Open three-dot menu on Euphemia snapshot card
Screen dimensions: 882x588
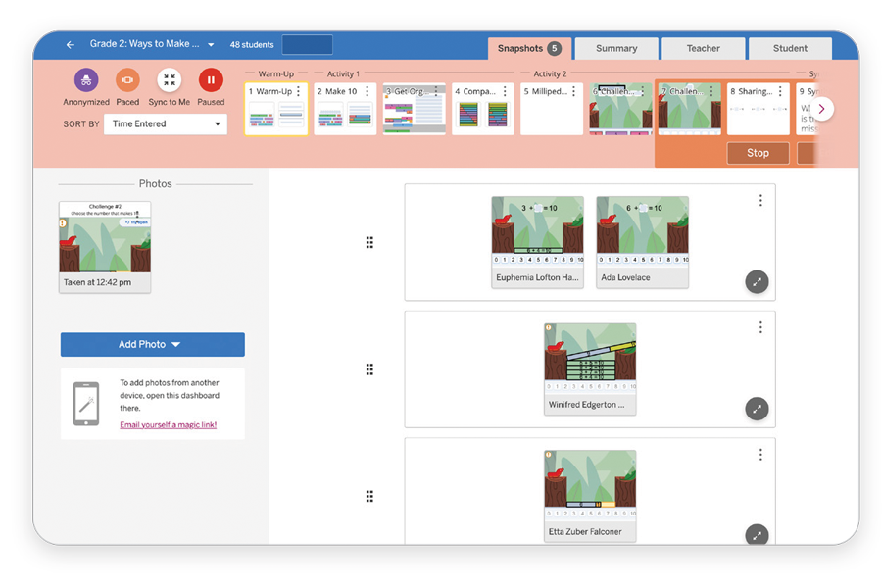[760, 201]
